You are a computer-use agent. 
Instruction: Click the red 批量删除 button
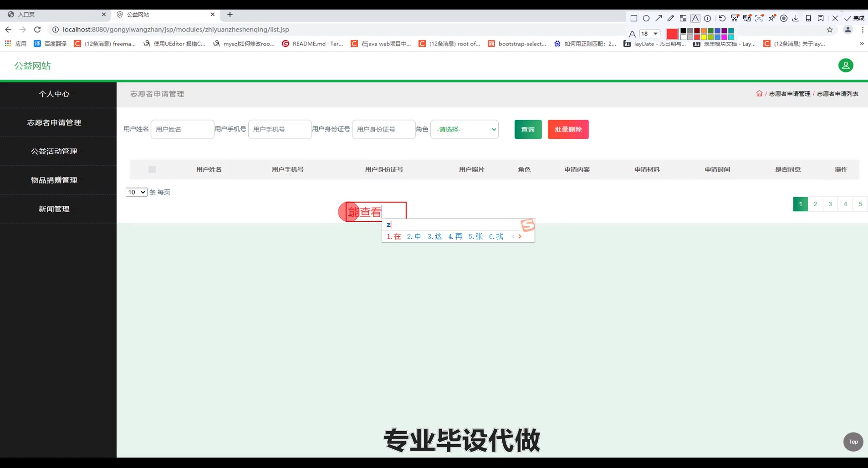[568, 129]
